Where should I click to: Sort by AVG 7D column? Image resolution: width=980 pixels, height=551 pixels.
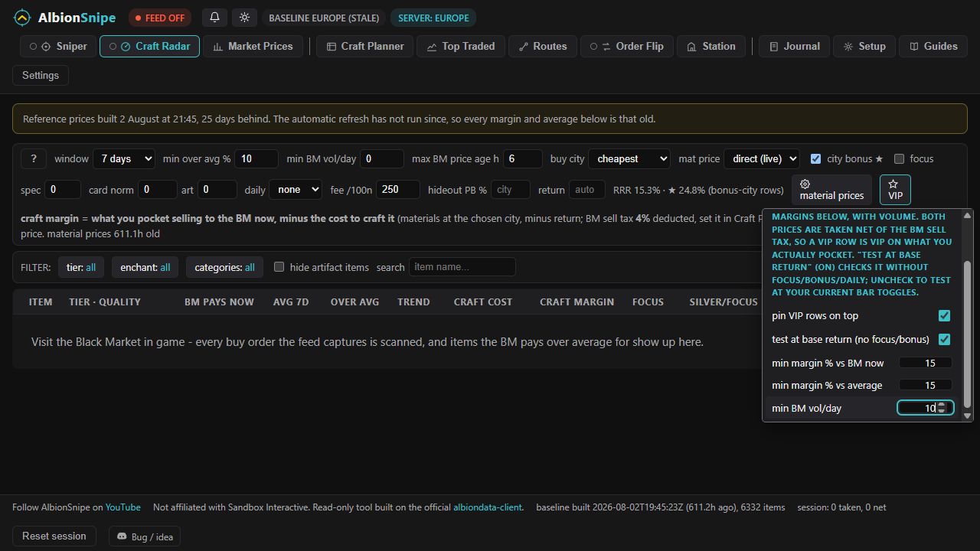tap(291, 302)
